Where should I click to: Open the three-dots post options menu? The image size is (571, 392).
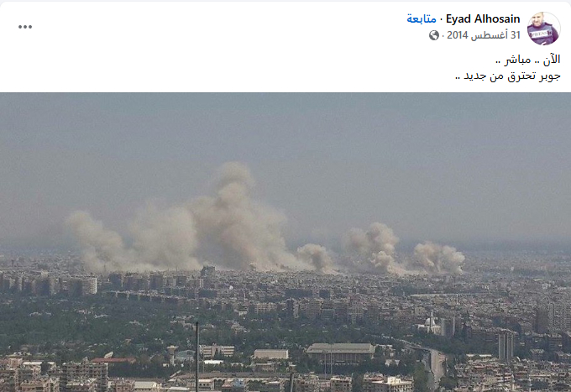[25, 27]
